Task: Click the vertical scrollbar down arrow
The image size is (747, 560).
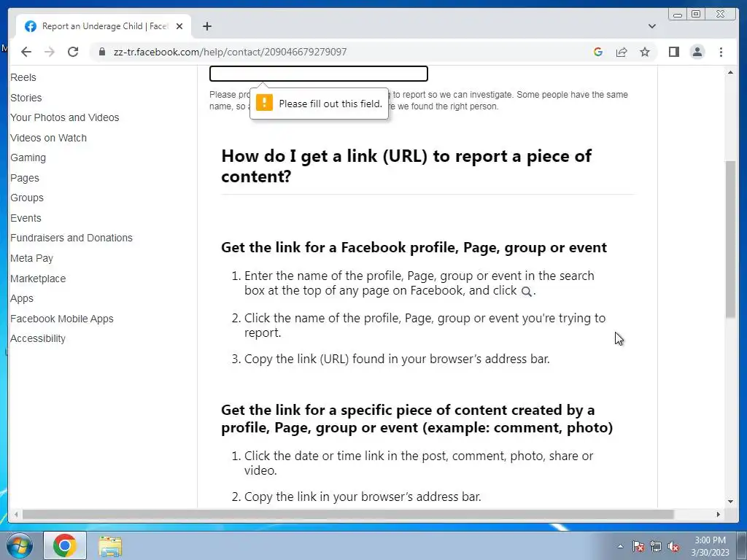Action: coord(730,502)
